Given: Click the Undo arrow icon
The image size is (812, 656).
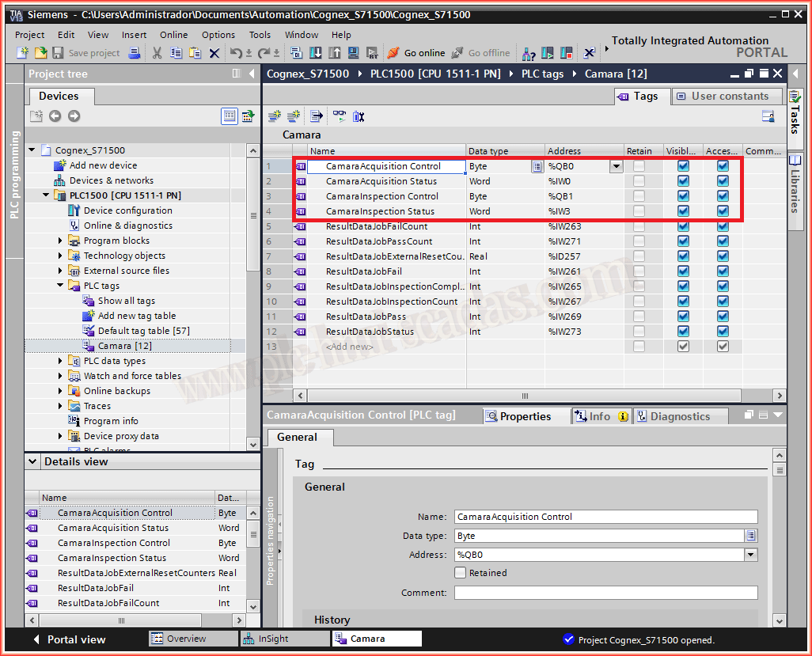Looking at the screenshot, I should point(236,53).
